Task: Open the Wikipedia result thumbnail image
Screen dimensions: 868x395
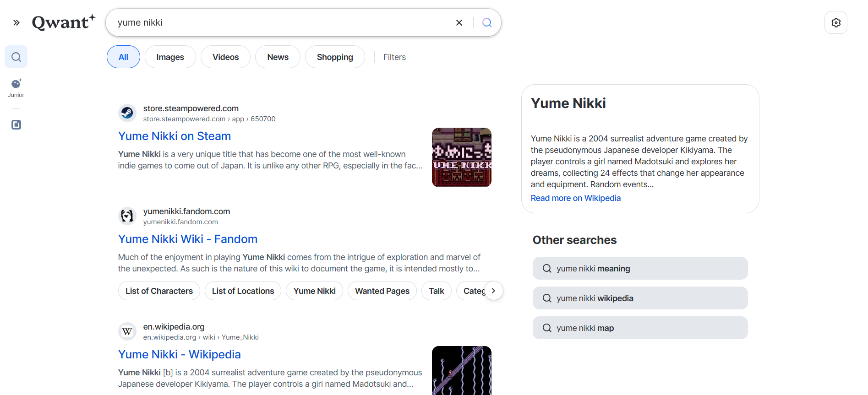Action: point(461,370)
